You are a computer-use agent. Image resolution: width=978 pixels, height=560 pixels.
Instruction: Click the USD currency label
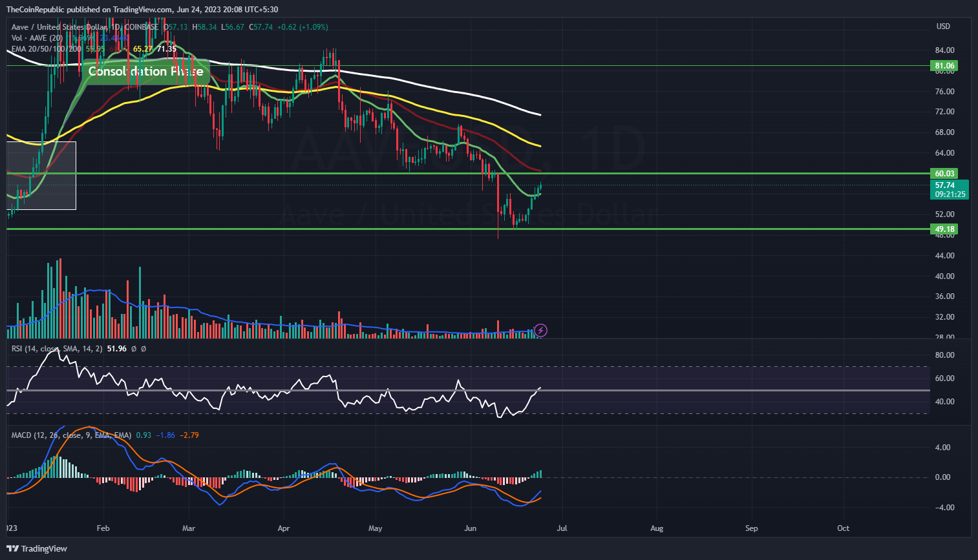(943, 26)
